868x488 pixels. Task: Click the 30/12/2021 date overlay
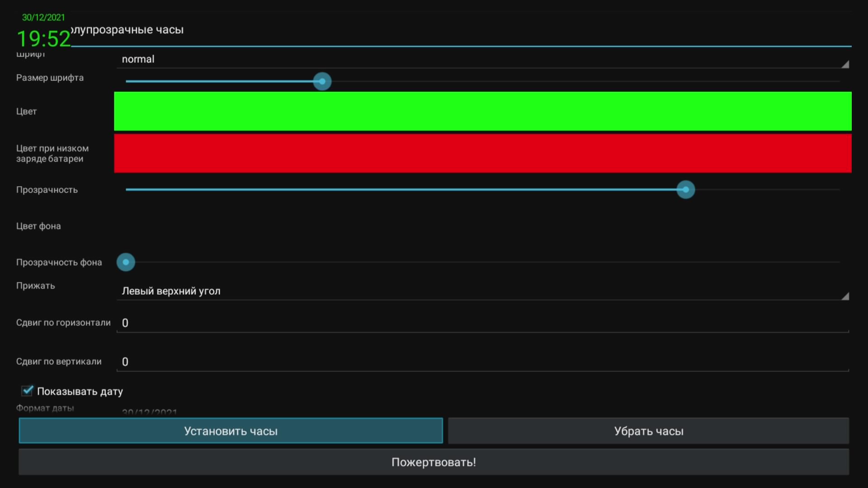(43, 18)
